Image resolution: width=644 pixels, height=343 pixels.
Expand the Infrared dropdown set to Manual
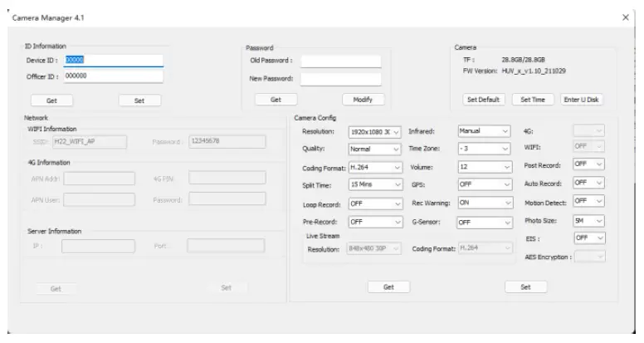tap(485, 131)
